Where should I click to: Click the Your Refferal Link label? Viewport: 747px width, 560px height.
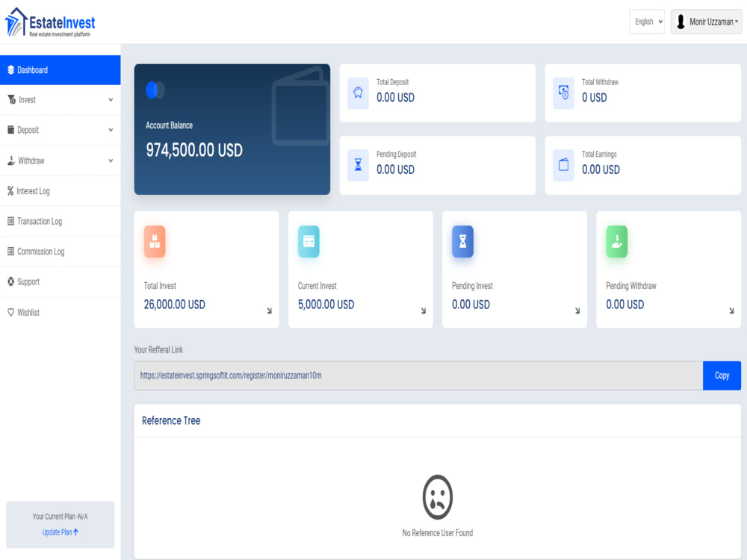click(x=158, y=349)
